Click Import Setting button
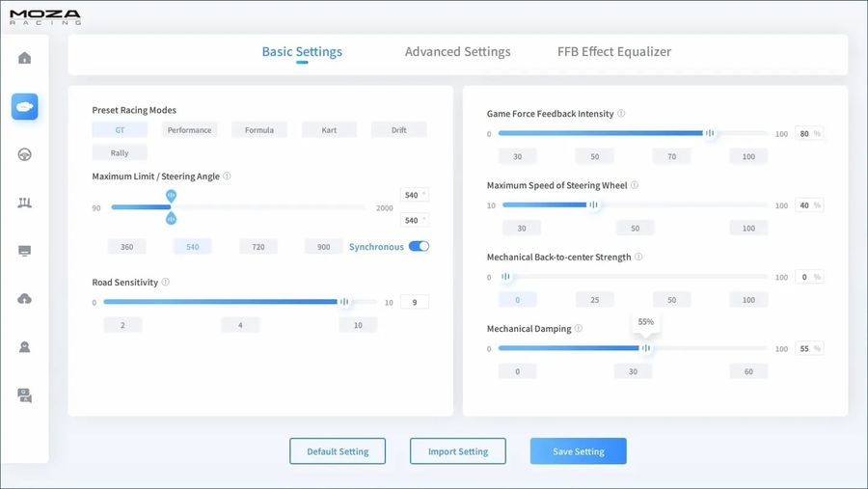 click(458, 451)
